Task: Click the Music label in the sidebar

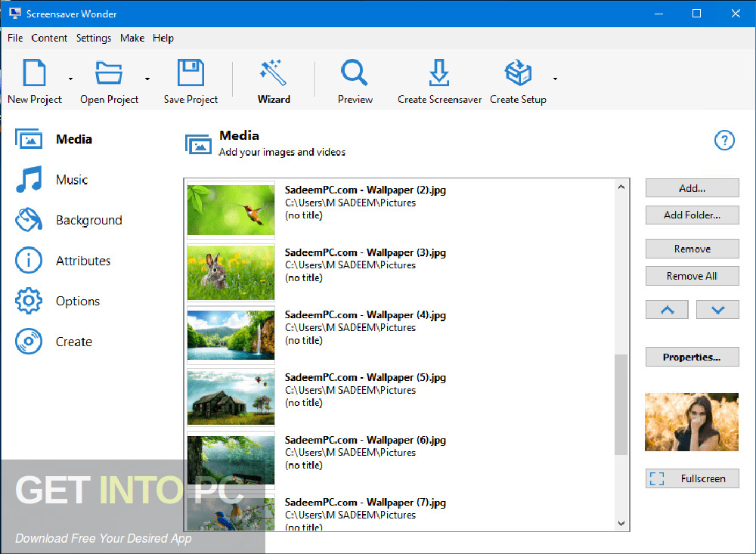Action: pyautogui.click(x=72, y=180)
